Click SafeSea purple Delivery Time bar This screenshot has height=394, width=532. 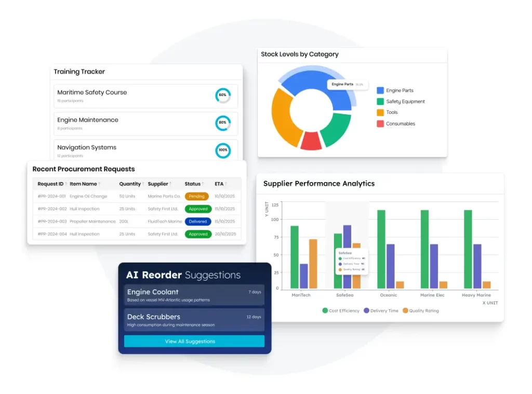pyautogui.click(x=347, y=237)
